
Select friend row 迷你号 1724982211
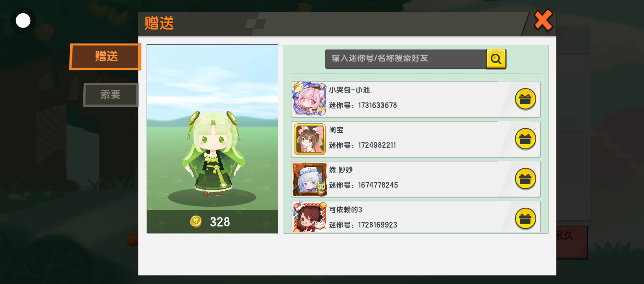point(415,139)
